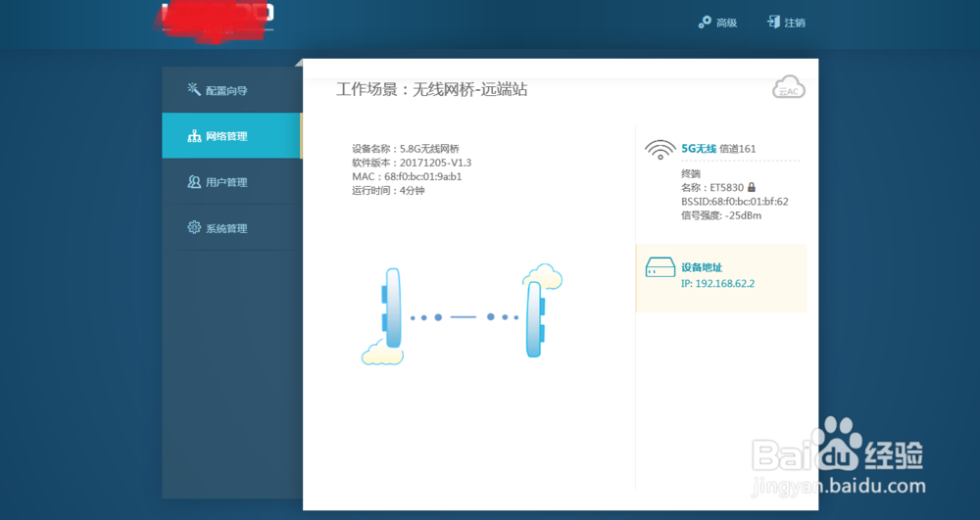Viewport: 980px width, 520px height.
Task: Click the 运行时间：4分钟 text
Action: (388, 190)
